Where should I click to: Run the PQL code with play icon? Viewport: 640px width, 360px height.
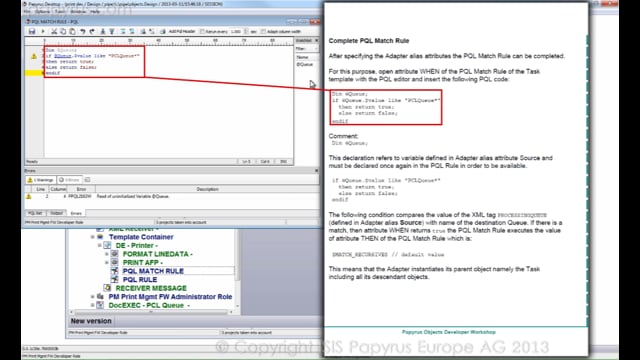pyautogui.click(x=42, y=31)
